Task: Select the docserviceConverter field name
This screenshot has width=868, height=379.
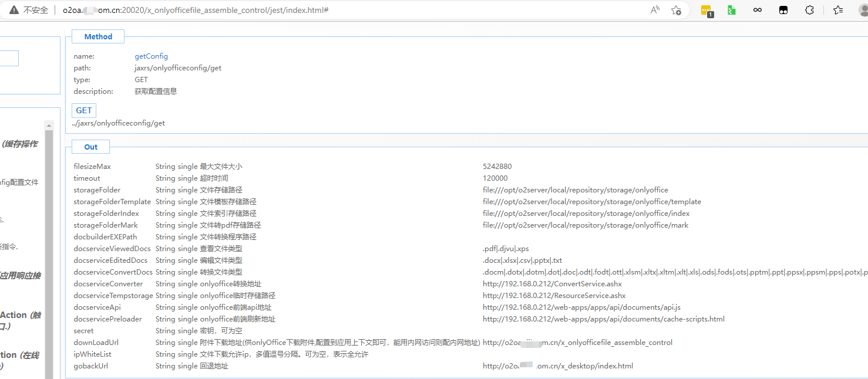Action: pyautogui.click(x=108, y=284)
